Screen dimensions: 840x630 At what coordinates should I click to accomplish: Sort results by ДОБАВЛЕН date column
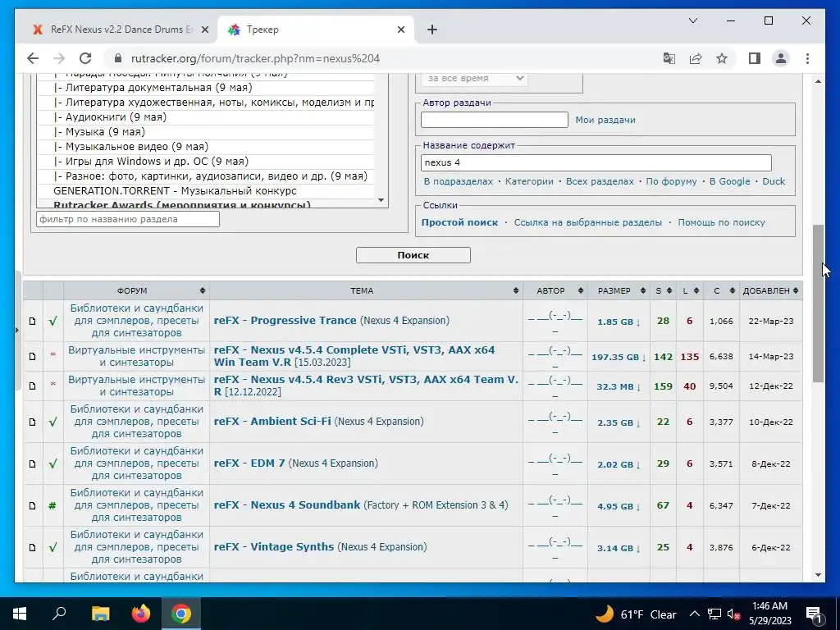point(770,290)
